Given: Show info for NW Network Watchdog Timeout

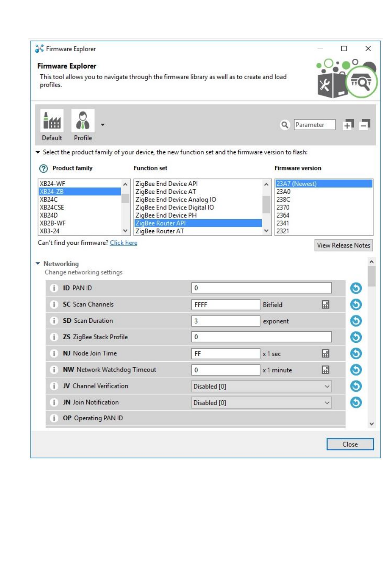Looking at the screenshot, I should point(54,370).
